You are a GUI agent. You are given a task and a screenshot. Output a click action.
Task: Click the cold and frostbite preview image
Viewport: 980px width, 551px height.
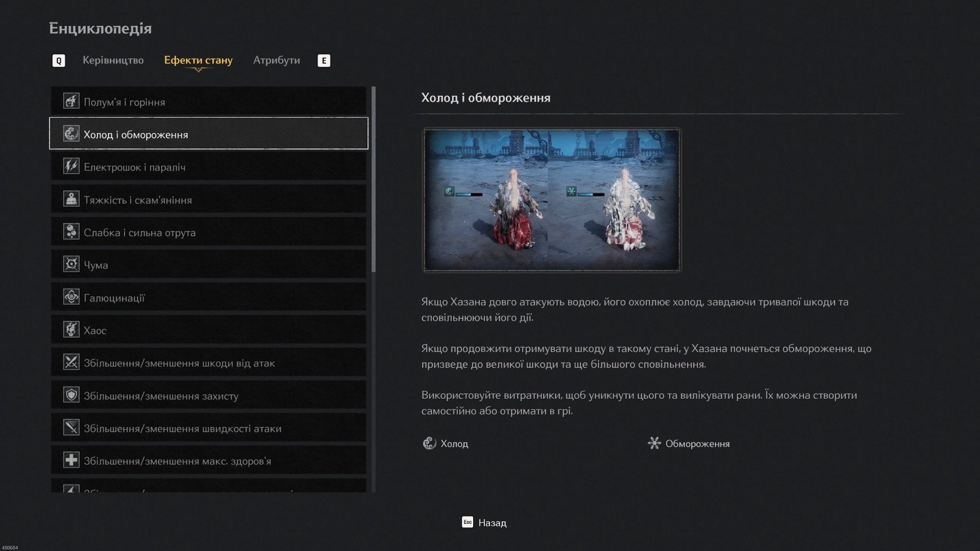[552, 199]
